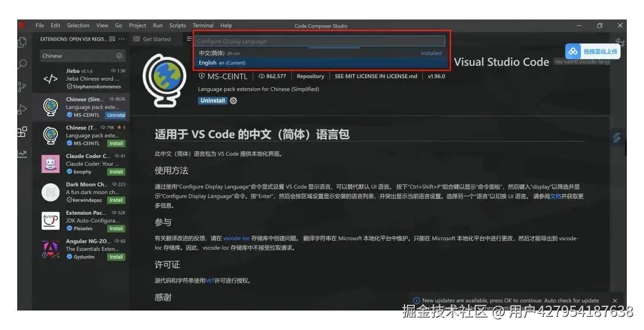Open the hamburger menu beside Get Started
This screenshot has width=644, height=330.
(x=189, y=39)
